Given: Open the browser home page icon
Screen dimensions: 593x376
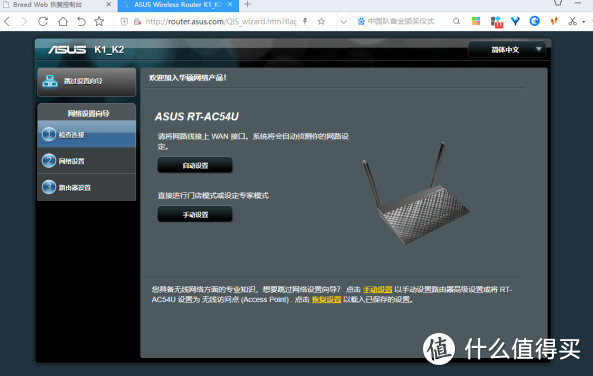Looking at the screenshot, I should click(63, 22).
